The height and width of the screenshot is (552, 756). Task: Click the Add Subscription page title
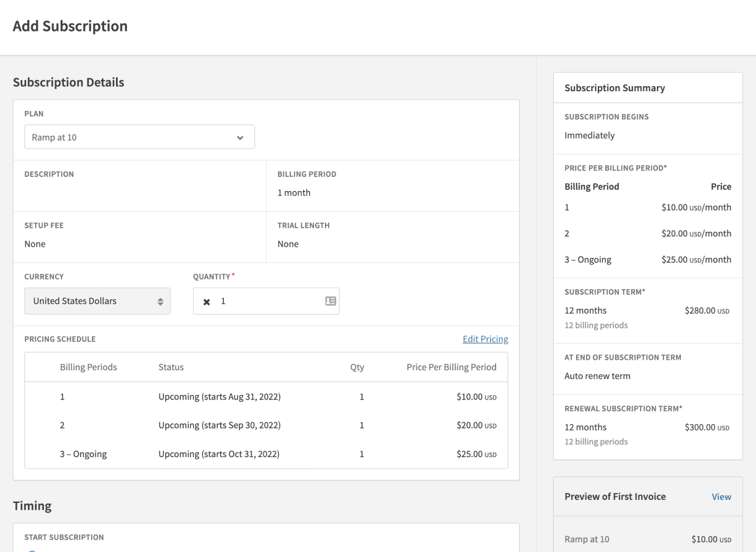click(x=70, y=27)
